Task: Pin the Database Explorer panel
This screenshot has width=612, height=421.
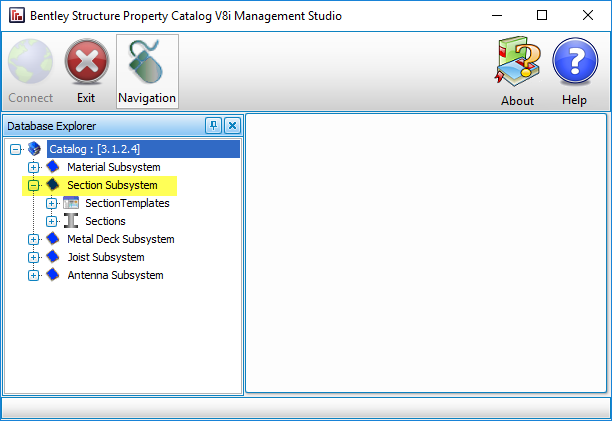Action: [x=213, y=126]
